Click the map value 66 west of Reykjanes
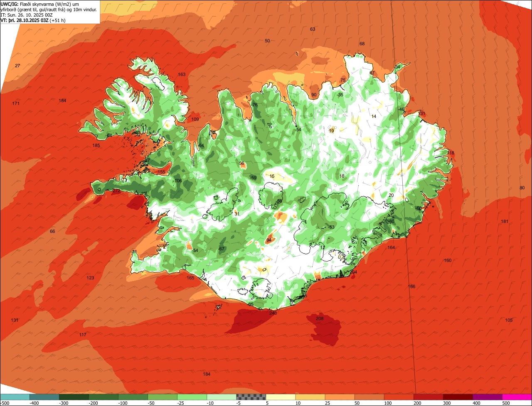 tap(52, 231)
